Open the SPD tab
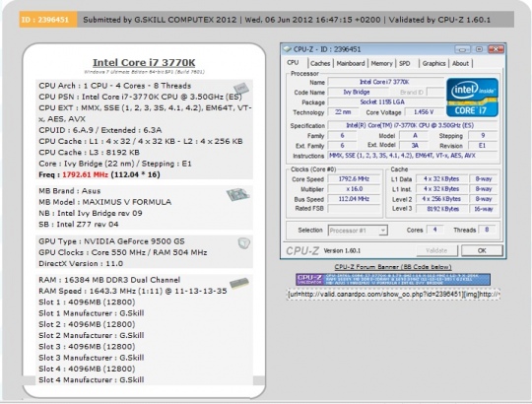This screenshot has height=404, width=532. pyautogui.click(x=405, y=63)
